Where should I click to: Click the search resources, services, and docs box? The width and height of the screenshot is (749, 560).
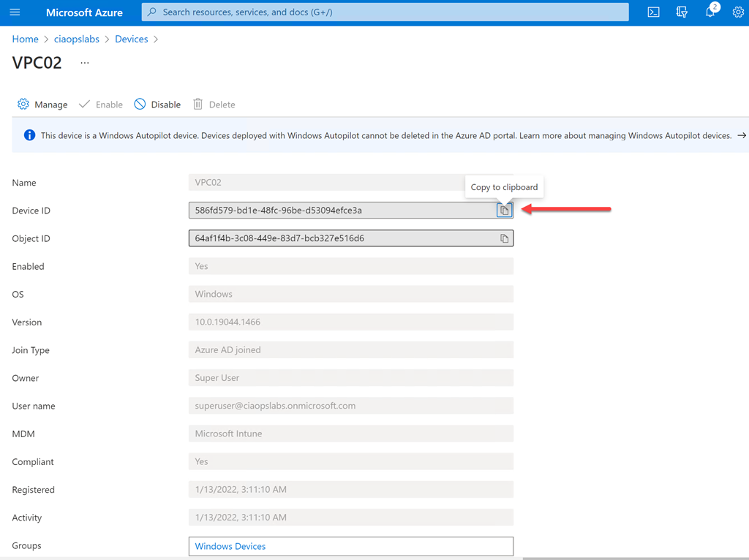[385, 12]
